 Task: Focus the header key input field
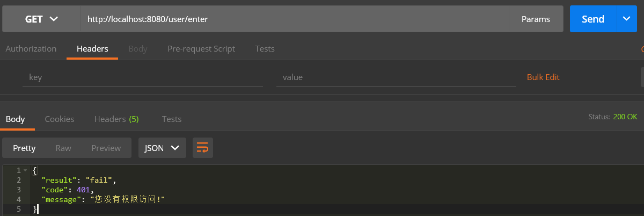pyautogui.click(x=142, y=77)
